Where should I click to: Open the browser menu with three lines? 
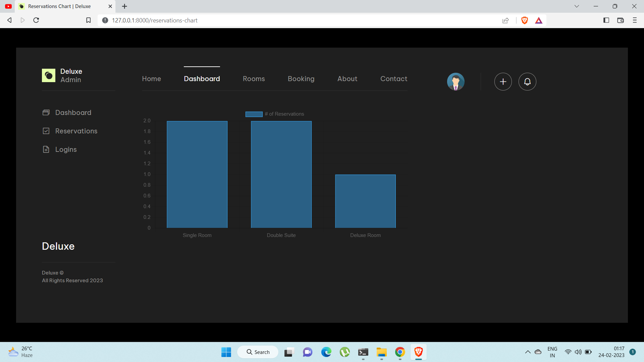click(635, 20)
